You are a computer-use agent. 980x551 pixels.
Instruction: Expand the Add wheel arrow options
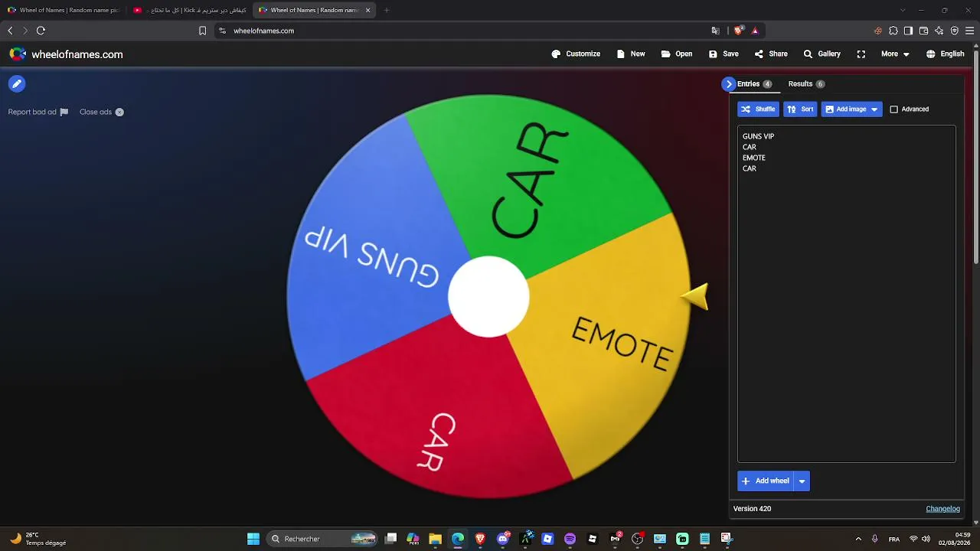802,481
